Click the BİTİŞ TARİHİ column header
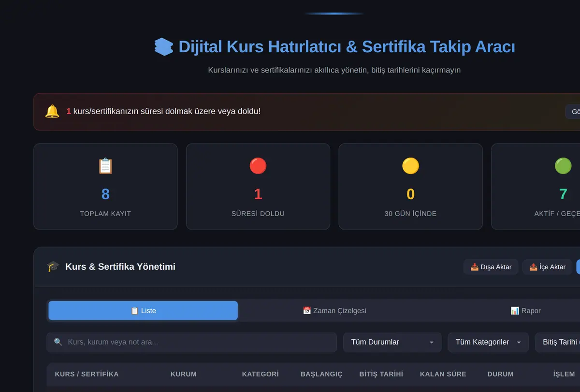 (381, 374)
